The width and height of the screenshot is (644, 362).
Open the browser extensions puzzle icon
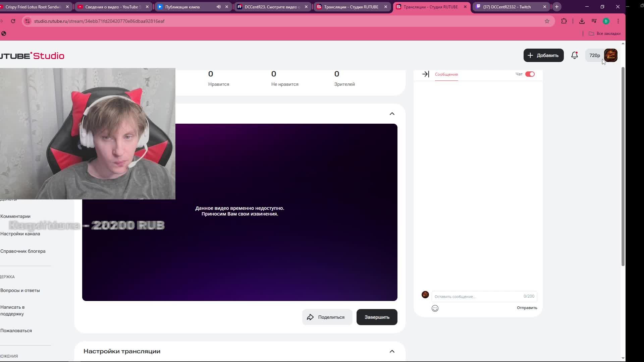[564, 21]
